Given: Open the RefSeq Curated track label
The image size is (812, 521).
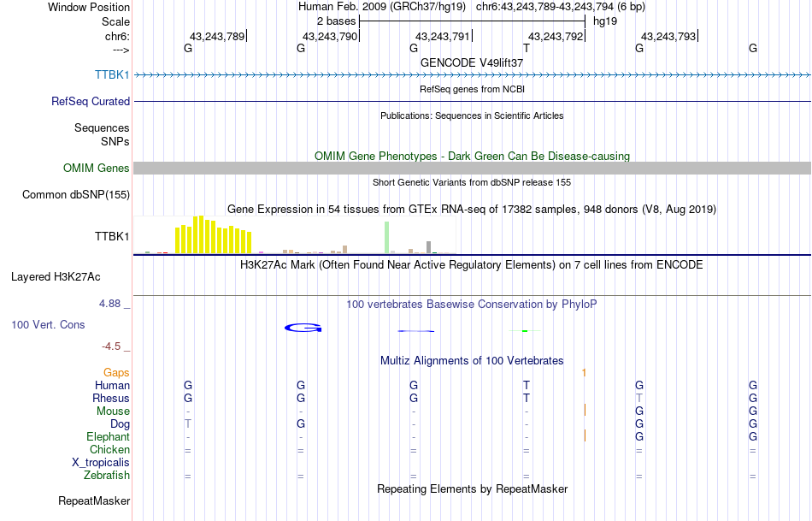Looking at the screenshot, I should click(x=90, y=101).
